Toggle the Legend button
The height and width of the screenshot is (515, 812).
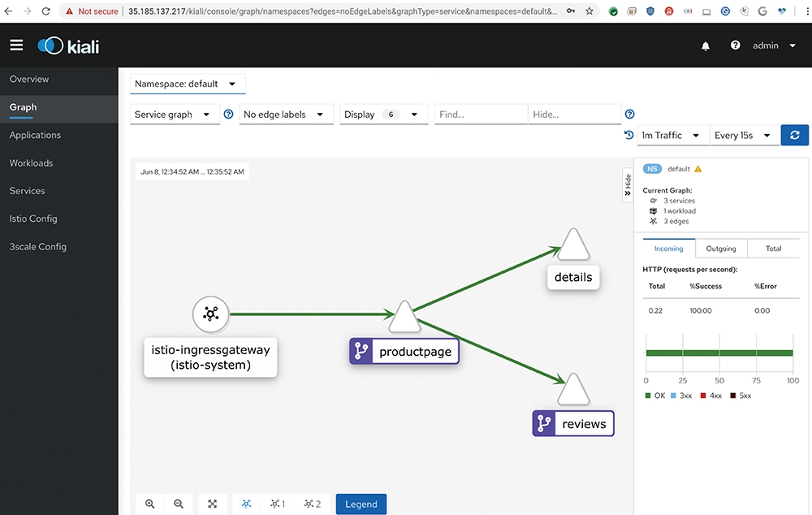[x=361, y=504]
